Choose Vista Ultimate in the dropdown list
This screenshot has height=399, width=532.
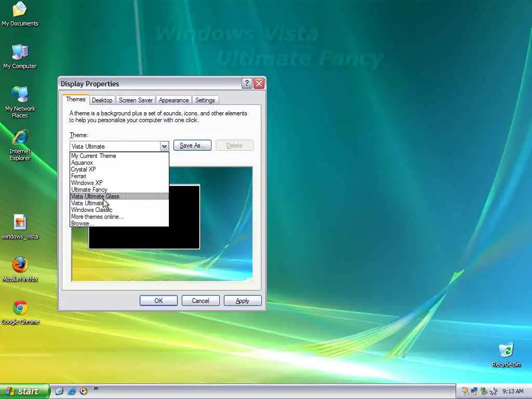pyautogui.click(x=119, y=203)
